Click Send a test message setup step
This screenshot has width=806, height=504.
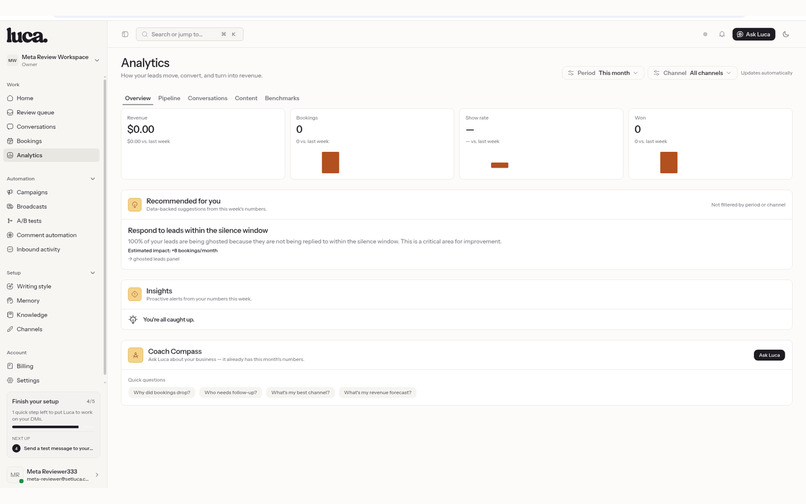click(53, 448)
